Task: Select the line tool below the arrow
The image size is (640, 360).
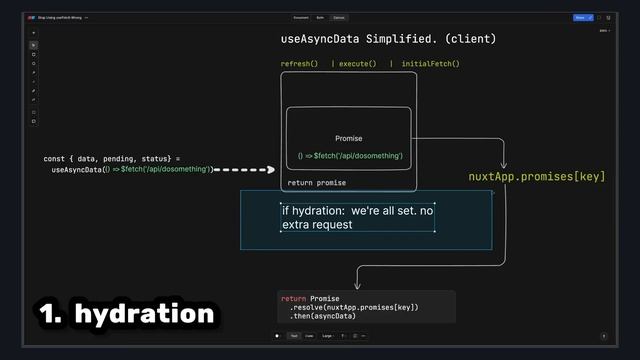Action: (33, 82)
